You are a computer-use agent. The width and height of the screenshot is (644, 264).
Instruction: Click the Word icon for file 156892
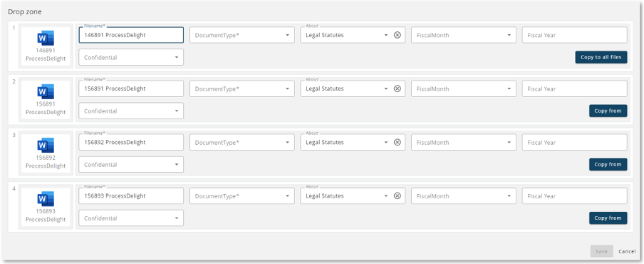tap(46, 145)
